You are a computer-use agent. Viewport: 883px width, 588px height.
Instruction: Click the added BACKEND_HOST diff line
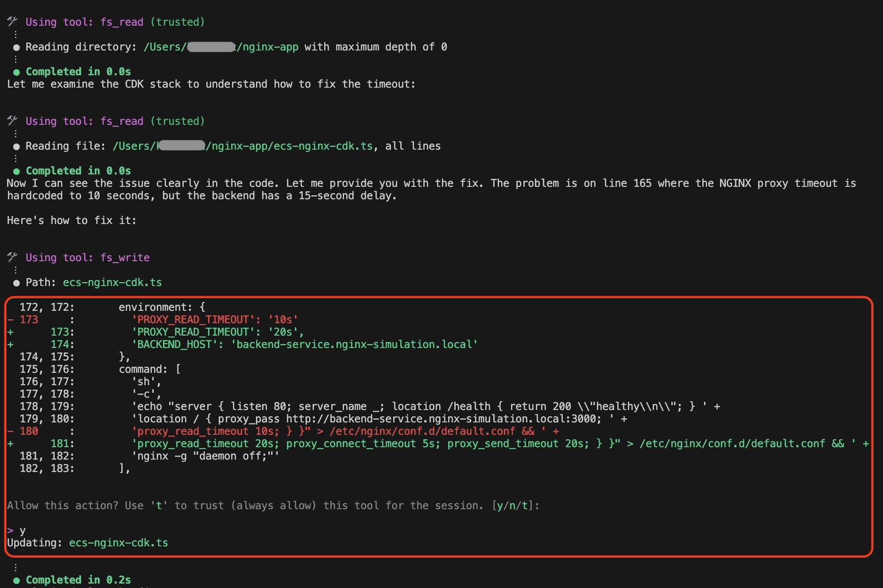pos(304,344)
